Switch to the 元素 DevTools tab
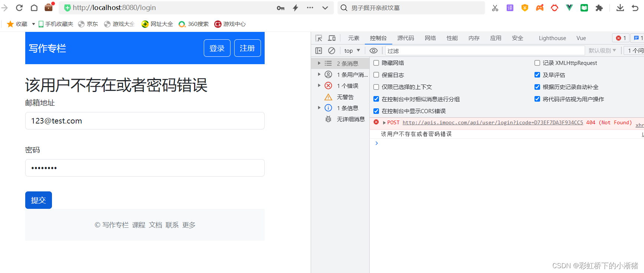Viewport: 644px width, 273px height. coord(354,38)
